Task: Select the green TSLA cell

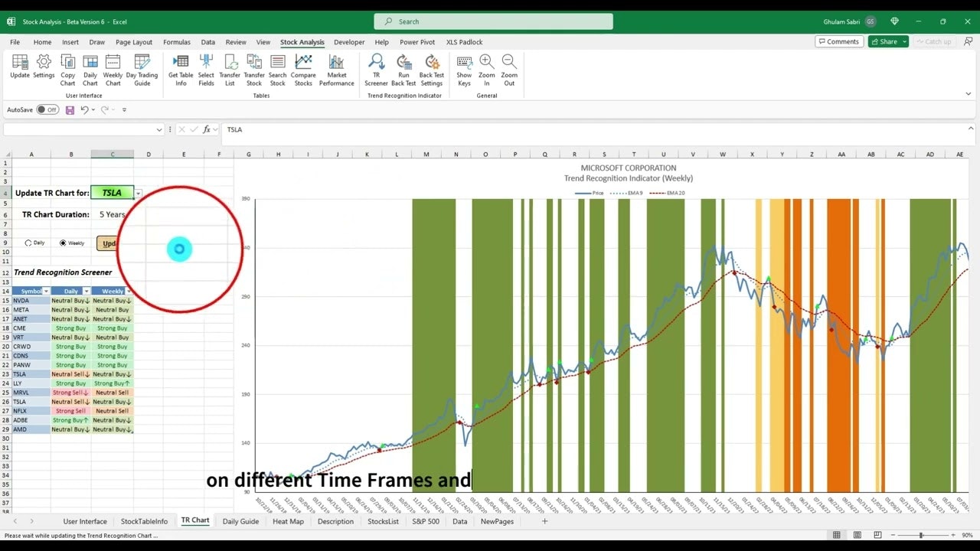Action: click(112, 193)
